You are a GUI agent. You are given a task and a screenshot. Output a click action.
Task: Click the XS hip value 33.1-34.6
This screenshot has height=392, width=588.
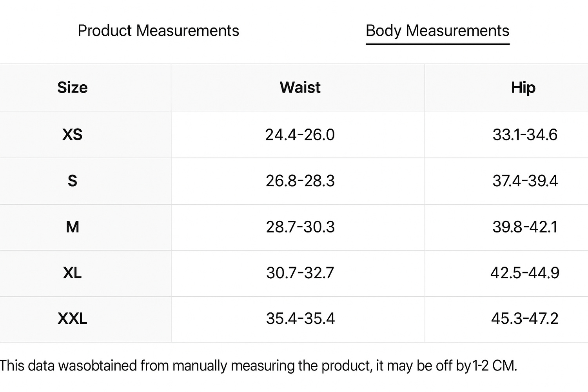(524, 135)
